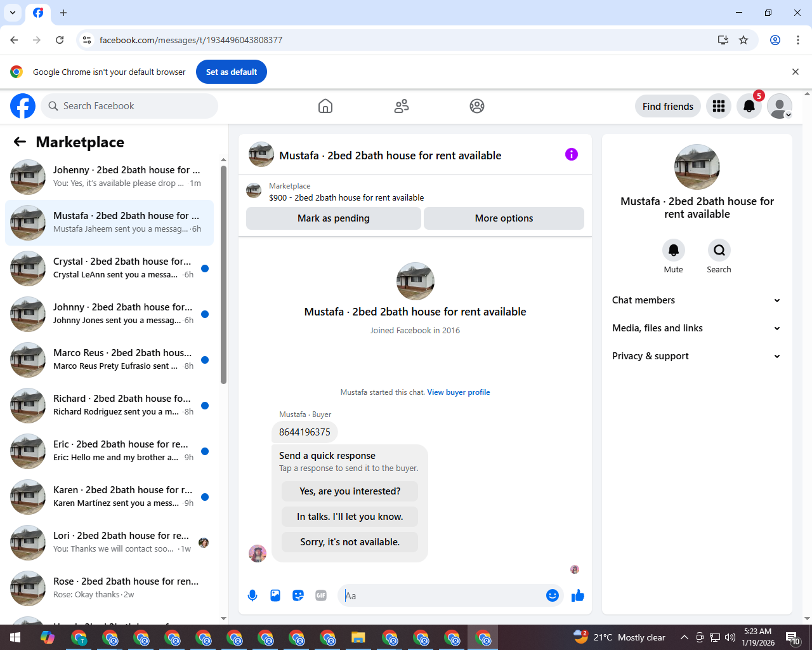Click buyer avatar beside quick responses
The width and height of the screenshot is (812, 650).
coord(258,554)
